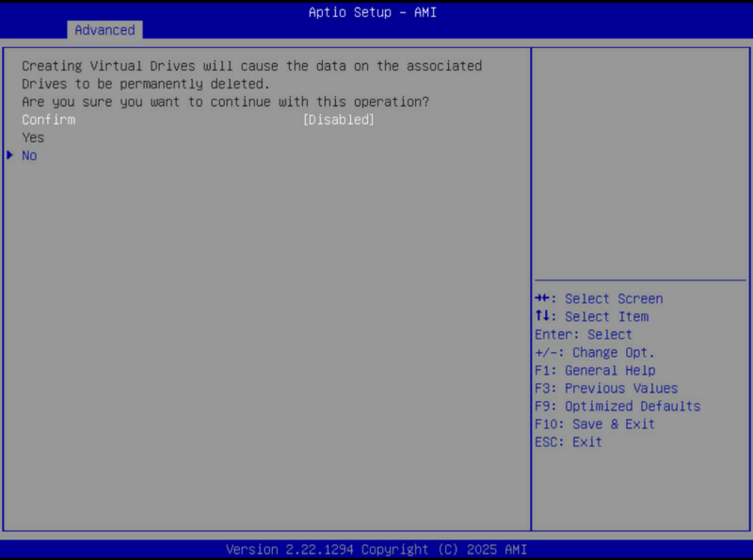
Task: Click the 'Aptio Setup - AMI' title
Action: pos(373,12)
